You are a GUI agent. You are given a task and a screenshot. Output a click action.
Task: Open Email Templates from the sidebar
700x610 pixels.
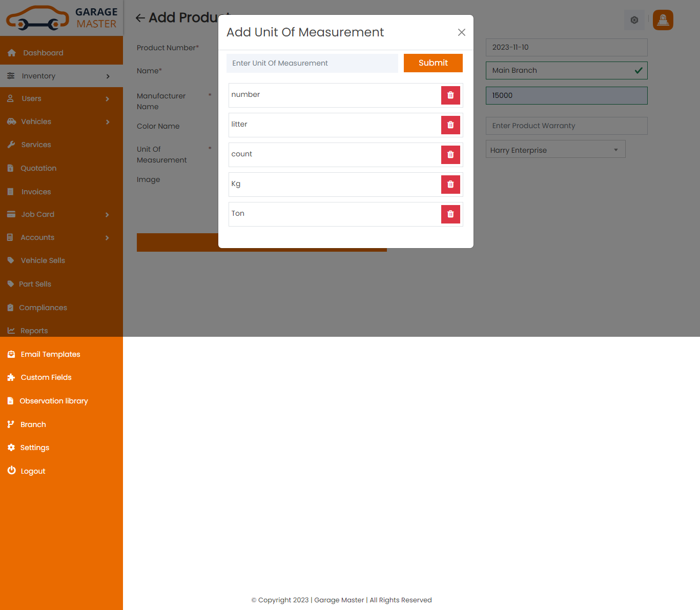50,354
